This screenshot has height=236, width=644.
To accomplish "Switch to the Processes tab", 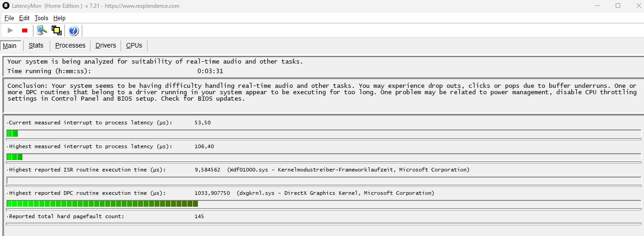I will click(70, 46).
